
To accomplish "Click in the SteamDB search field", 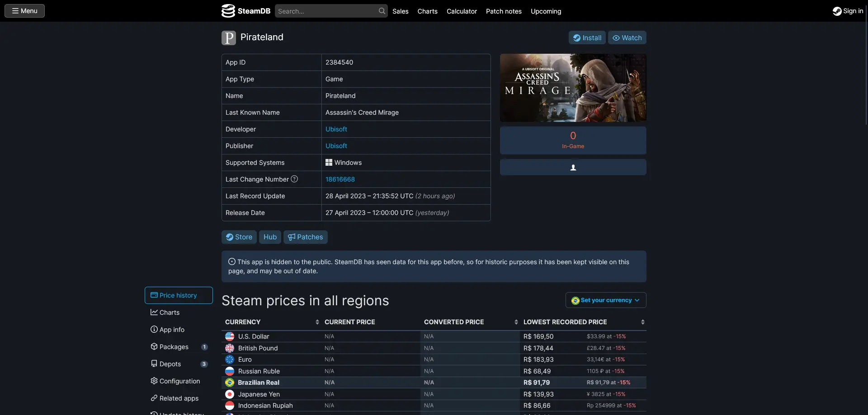I will [x=326, y=11].
